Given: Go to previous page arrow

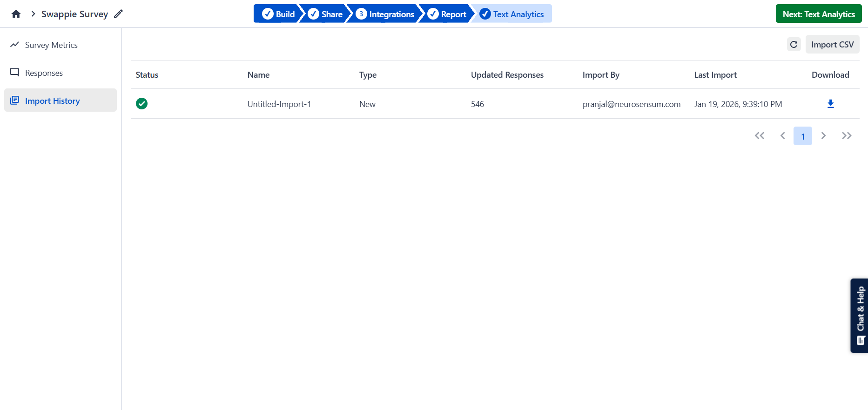Looking at the screenshot, I should point(783,136).
